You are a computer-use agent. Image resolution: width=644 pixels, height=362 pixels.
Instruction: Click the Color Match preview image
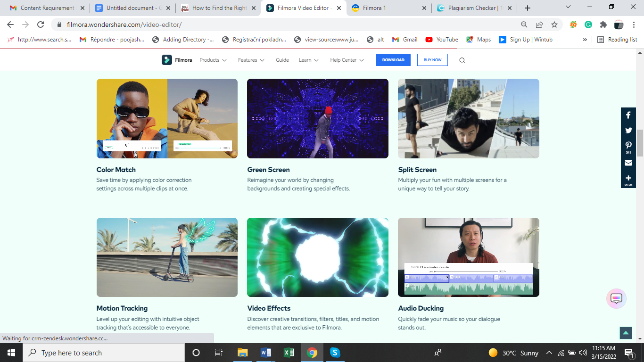point(167,118)
